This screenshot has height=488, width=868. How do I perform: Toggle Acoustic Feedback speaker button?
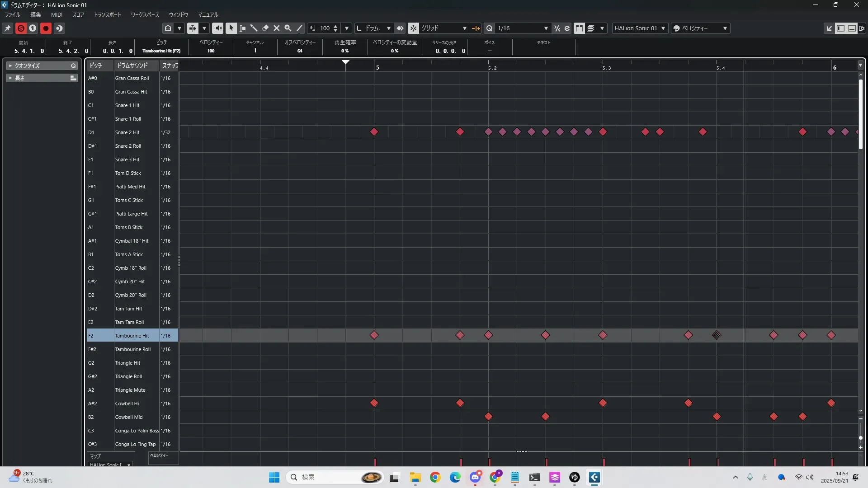click(217, 28)
